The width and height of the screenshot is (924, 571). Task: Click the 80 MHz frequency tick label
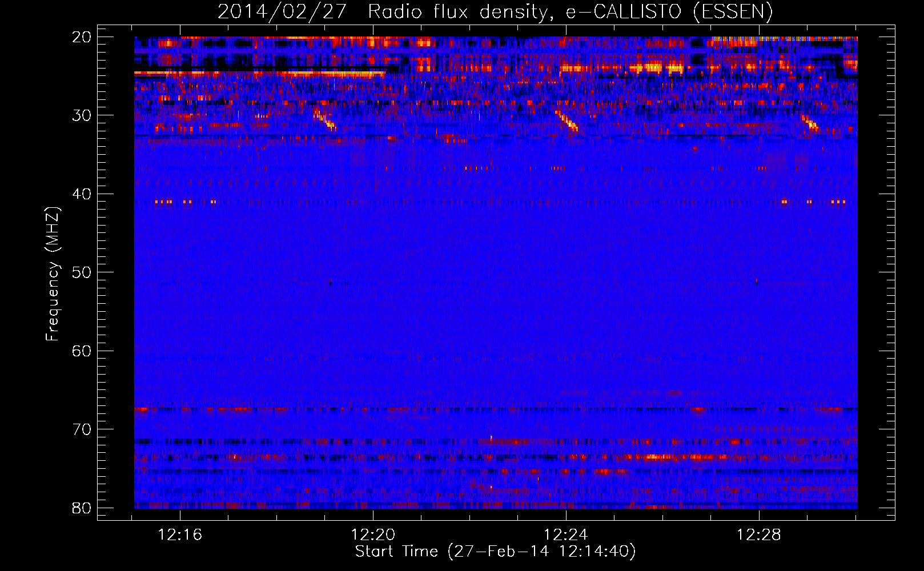82,508
